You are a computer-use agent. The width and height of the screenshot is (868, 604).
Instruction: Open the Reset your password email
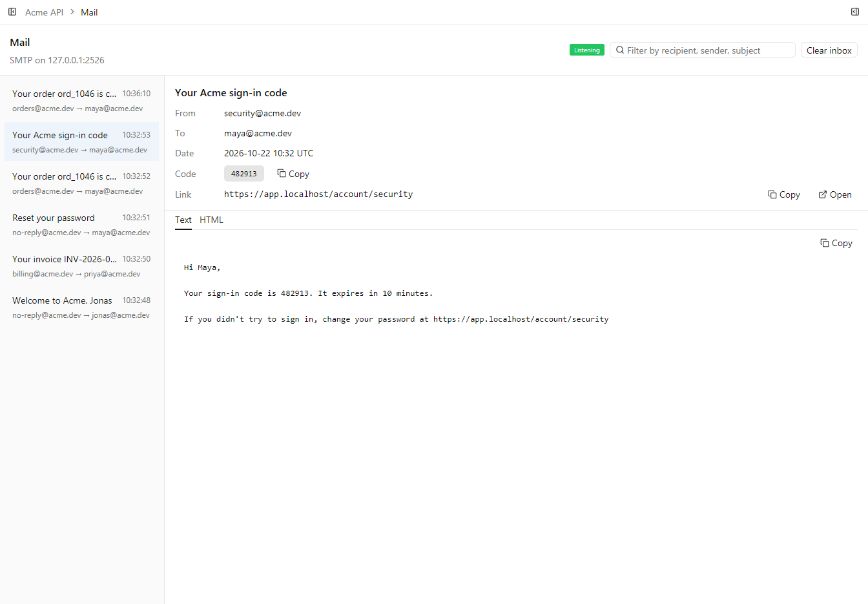pos(81,225)
